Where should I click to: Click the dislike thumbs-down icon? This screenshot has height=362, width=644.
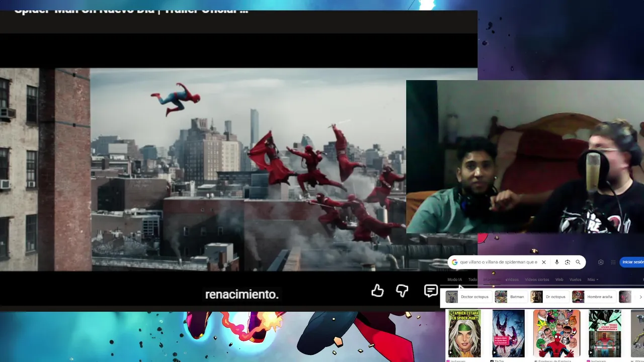click(402, 291)
